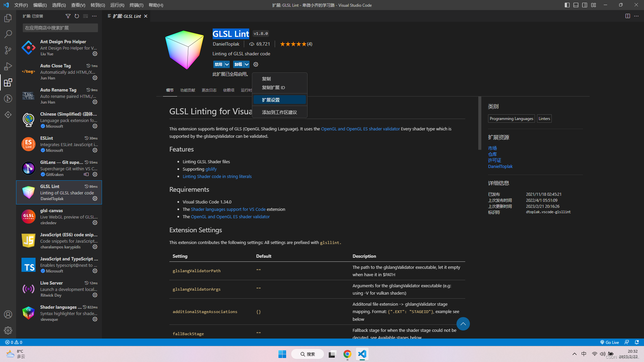
Task: Open the 编辑(E) menu
Action: coord(40,5)
